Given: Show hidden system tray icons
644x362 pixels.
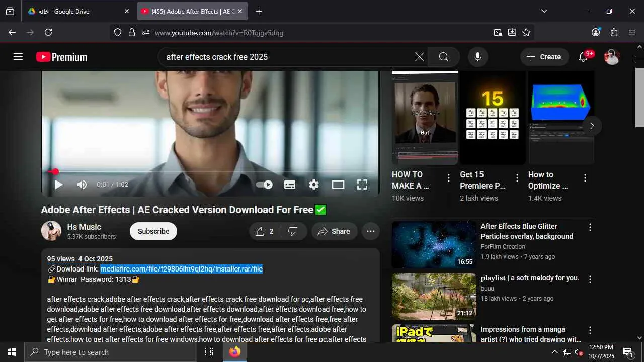Looking at the screenshot, I should 554,352.
